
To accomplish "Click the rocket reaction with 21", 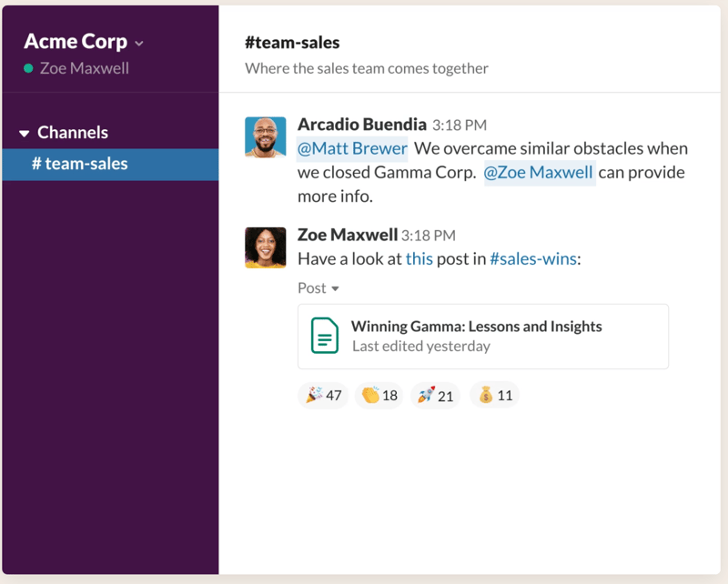I will (x=435, y=396).
